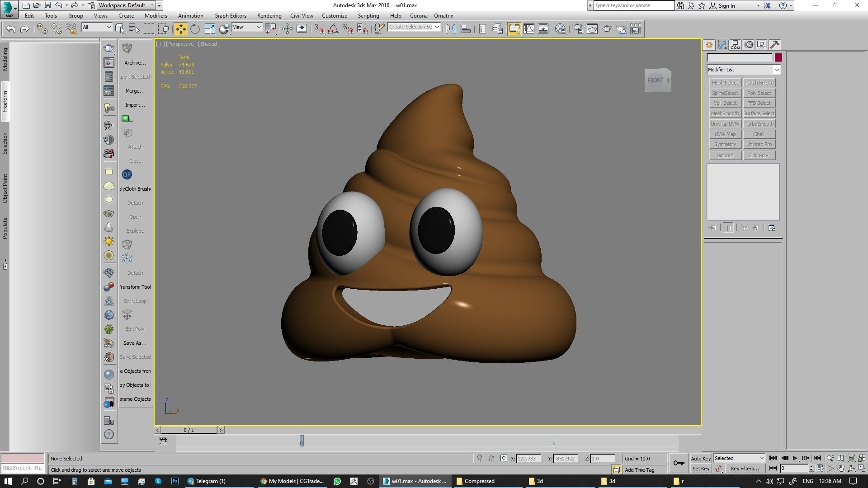Screen dimensions: 868x488
Task: Open Render Setup dialog
Action: click(578, 29)
